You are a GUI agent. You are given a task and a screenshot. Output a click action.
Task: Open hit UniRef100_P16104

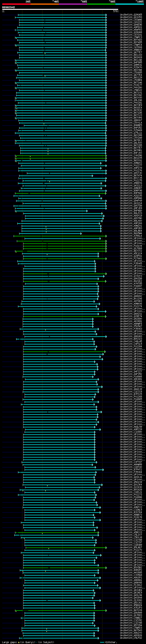pos(131,246)
